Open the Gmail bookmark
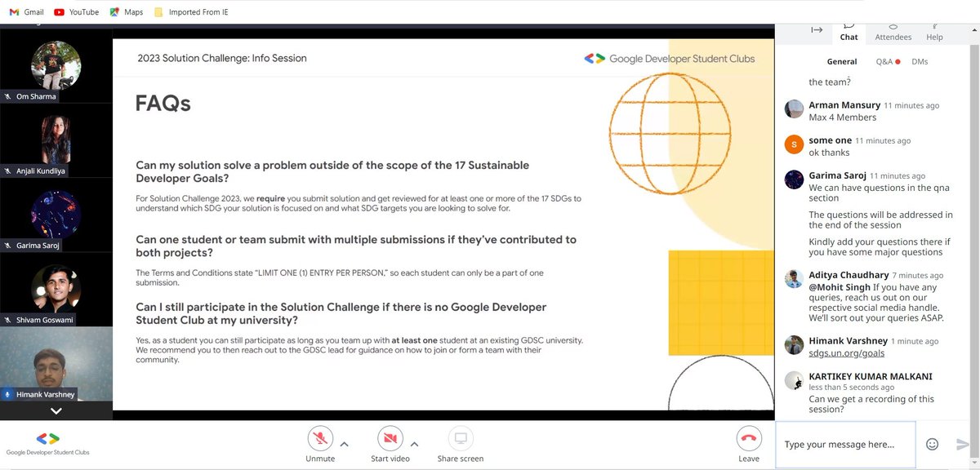980x470 pixels. 28,12
